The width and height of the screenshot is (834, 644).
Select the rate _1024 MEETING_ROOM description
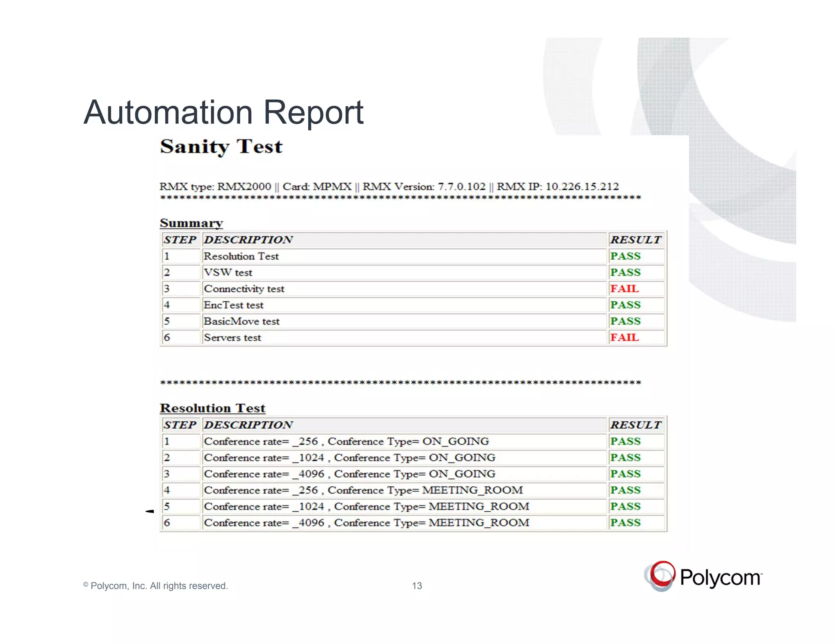click(404, 506)
